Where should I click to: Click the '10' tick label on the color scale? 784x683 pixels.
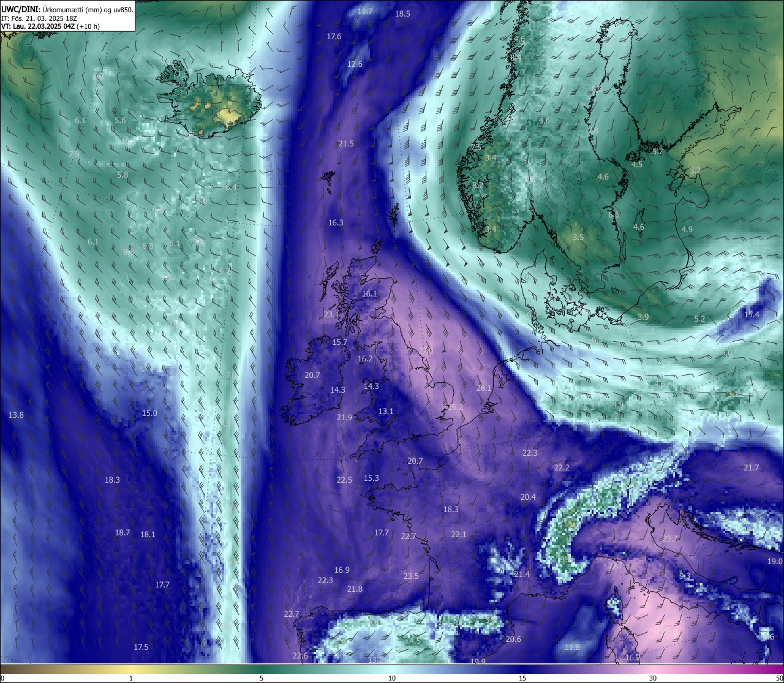tap(392, 678)
